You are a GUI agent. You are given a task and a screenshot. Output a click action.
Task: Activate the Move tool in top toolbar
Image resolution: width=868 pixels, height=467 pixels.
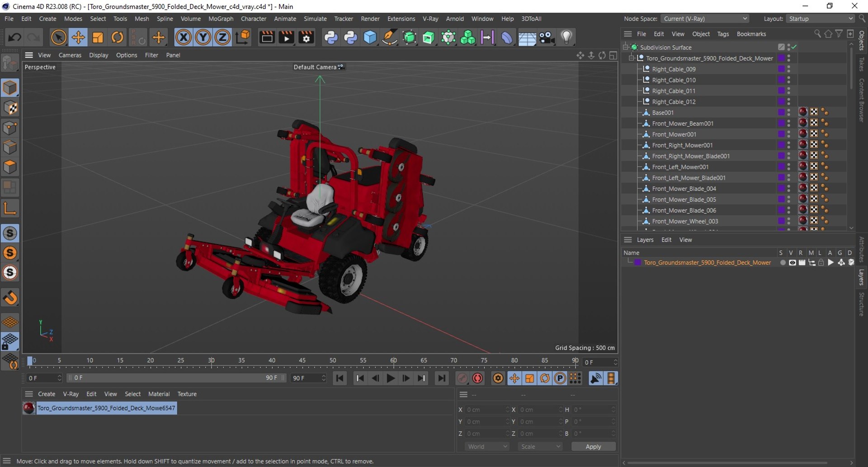[x=78, y=37]
